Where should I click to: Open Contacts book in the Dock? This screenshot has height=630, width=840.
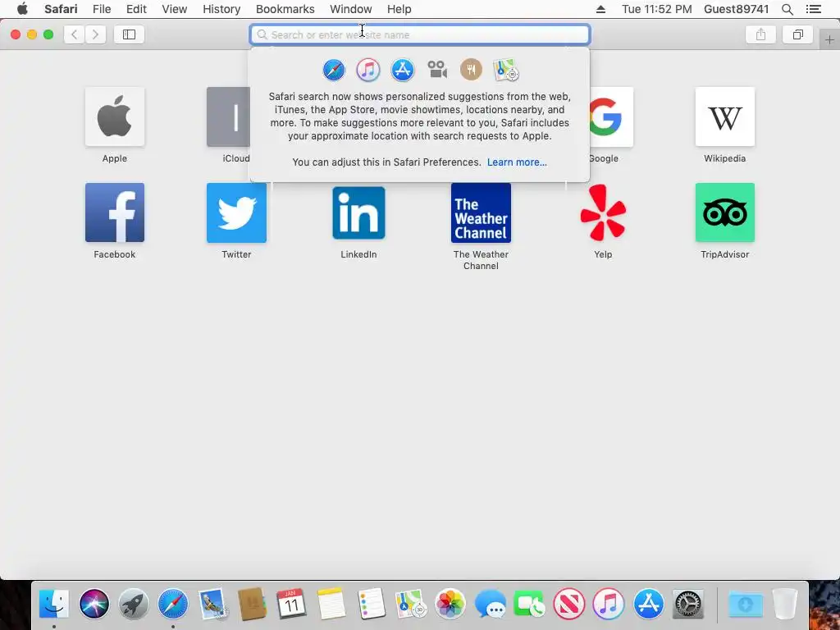tap(252, 604)
